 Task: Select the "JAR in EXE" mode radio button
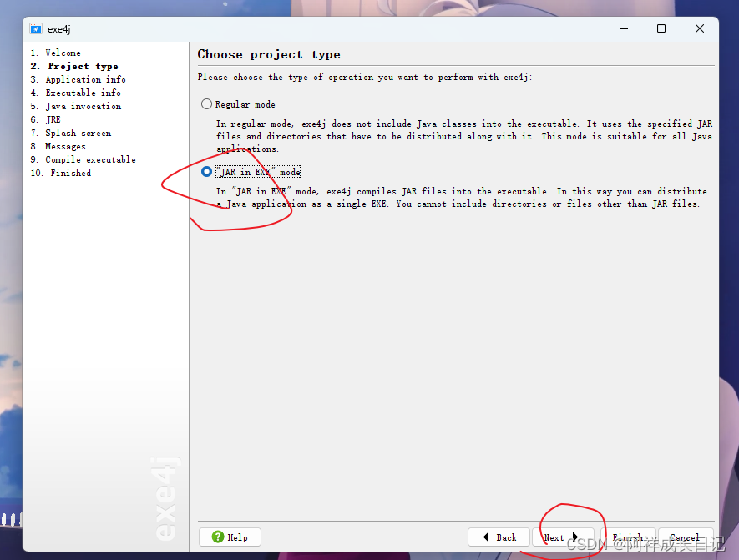[x=206, y=172]
